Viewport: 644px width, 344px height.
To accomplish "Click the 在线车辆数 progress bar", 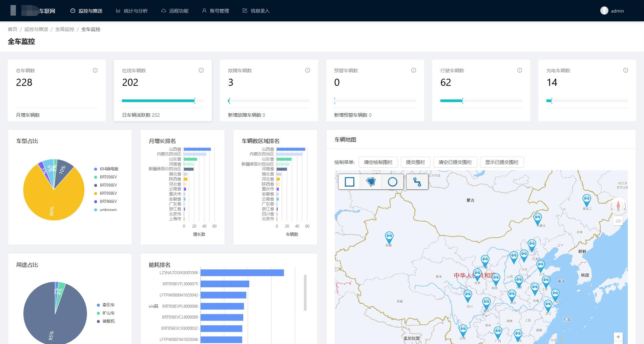I will click(x=163, y=101).
